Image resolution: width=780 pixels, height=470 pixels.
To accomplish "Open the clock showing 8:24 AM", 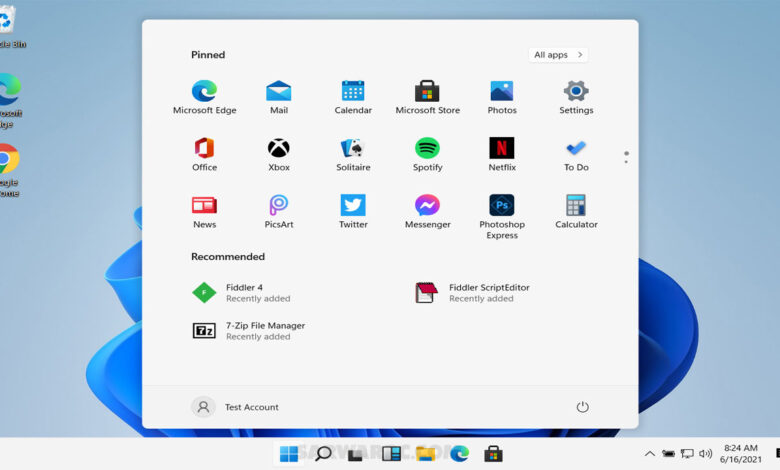I will (x=740, y=454).
